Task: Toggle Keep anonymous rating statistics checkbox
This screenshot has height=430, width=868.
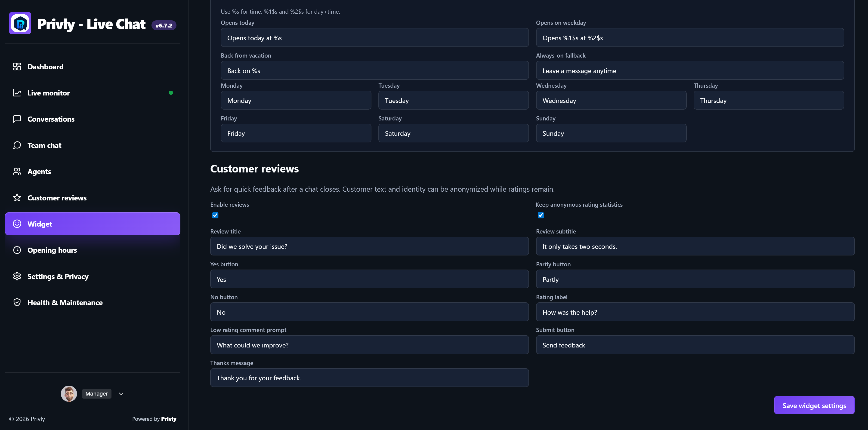Action: (x=541, y=215)
